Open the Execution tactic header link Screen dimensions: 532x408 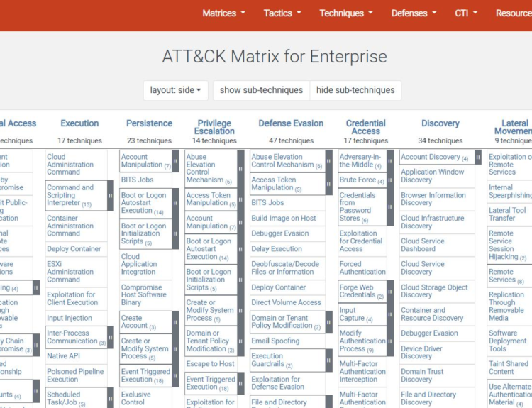coord(79,123)
